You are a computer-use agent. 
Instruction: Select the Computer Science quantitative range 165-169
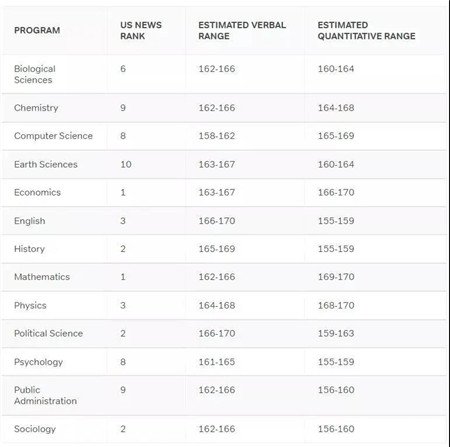(x=336, y=136)
